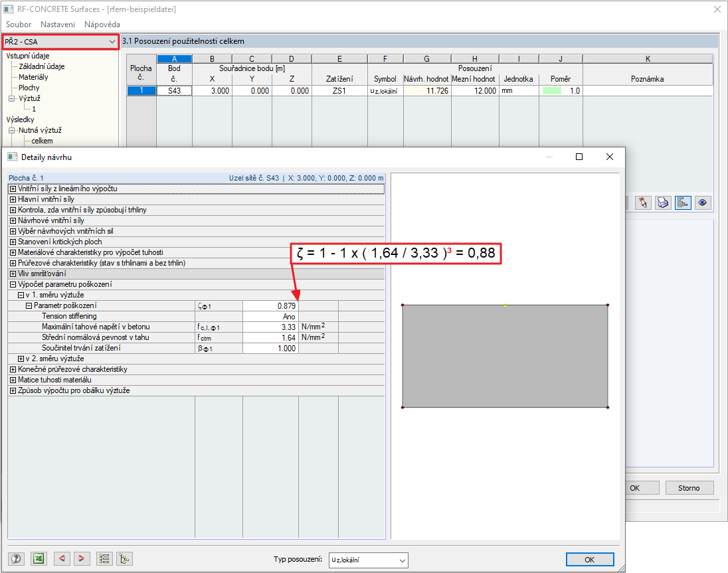Click the tree structure icon in bottom toolbar
Screen dimensions: 728x573
[x=124, y=558]
